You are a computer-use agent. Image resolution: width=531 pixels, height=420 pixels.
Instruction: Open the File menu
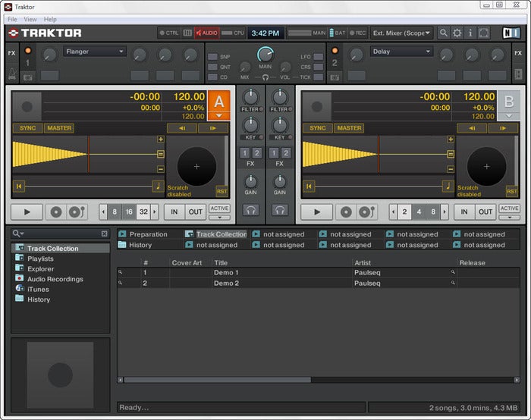[x=12, y=19]
